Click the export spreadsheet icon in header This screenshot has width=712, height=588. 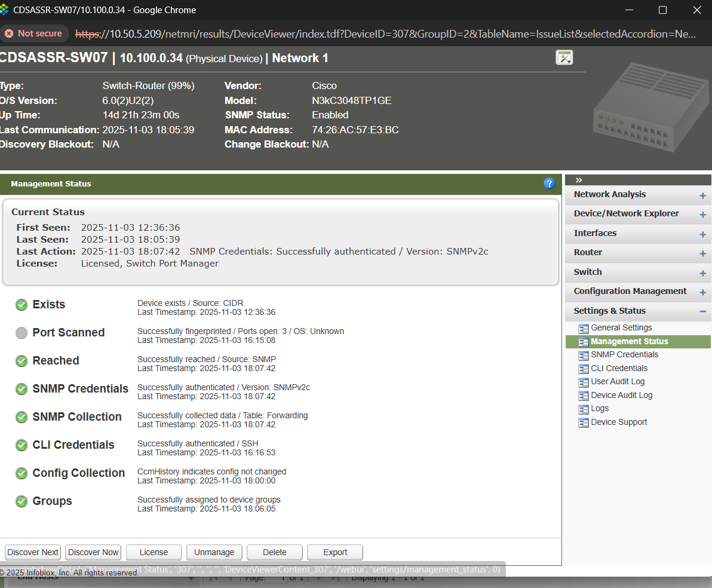564,58
